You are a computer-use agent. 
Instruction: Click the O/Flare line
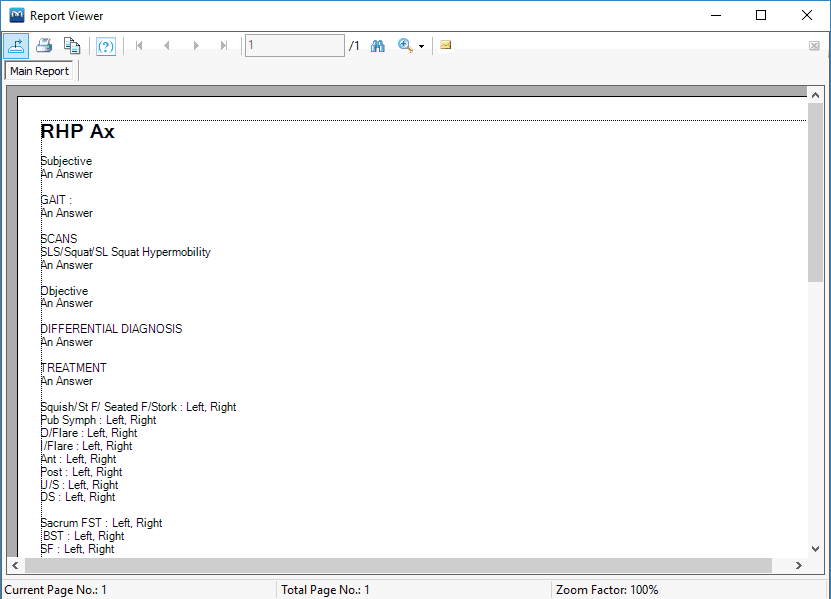tap(89, 433)
